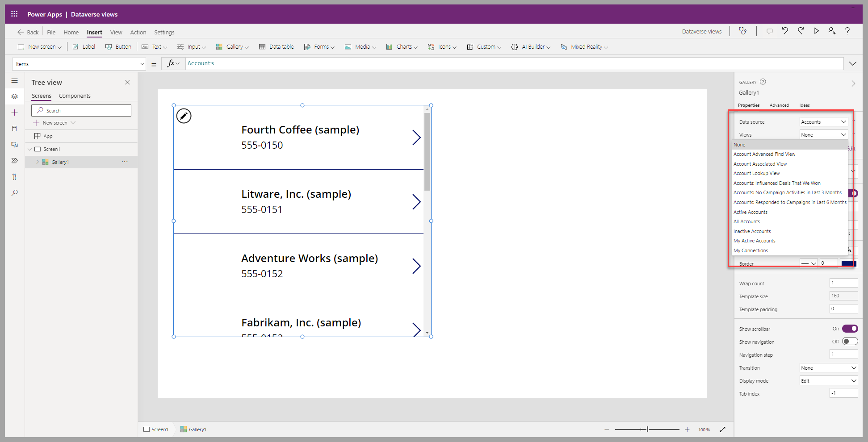Screen dimensions: 868x442
Task: Open the Settings menu
Action: coord(164,32)
